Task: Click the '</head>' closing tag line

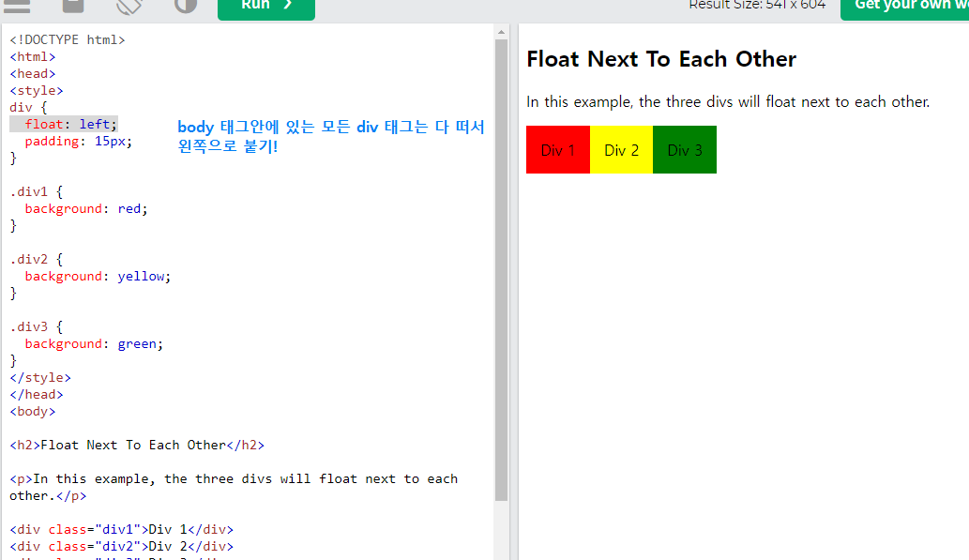Action: pos(37,394)
